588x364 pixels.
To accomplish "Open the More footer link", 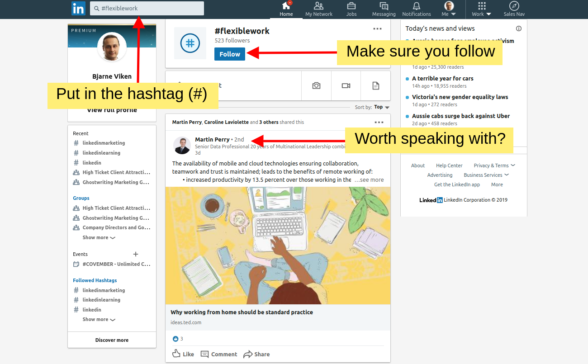I will 497,184.
